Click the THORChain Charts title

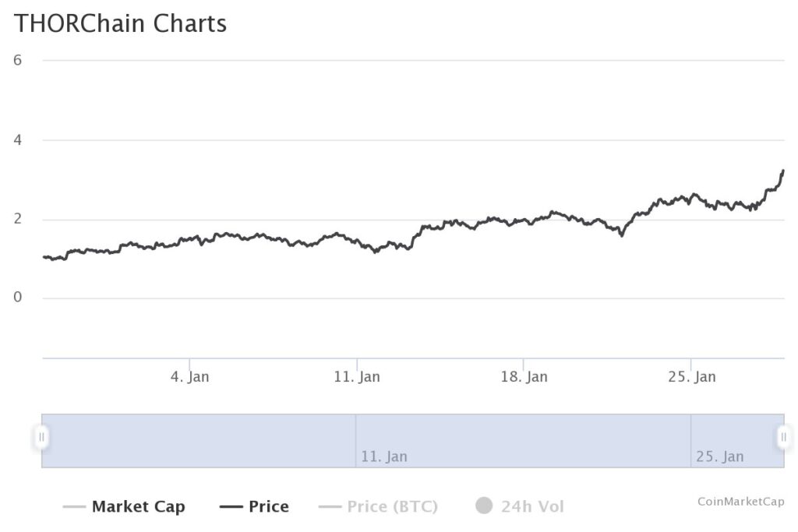point(121,23)
